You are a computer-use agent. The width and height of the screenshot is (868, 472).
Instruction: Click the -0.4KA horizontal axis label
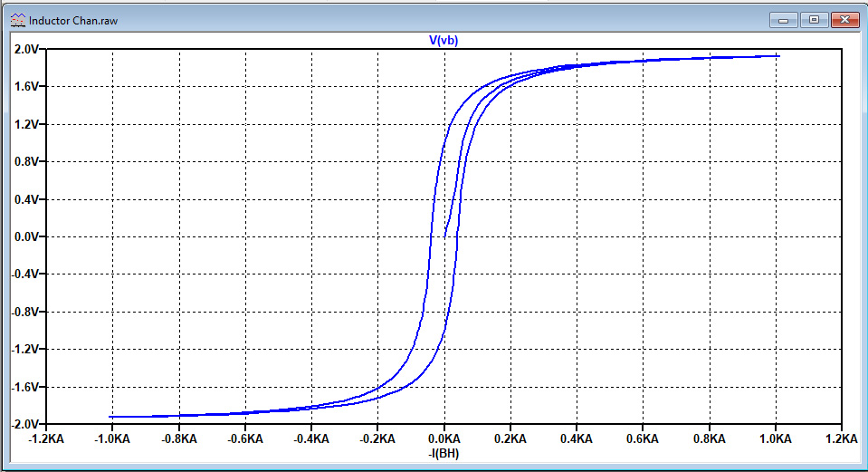tap(311, 439)
